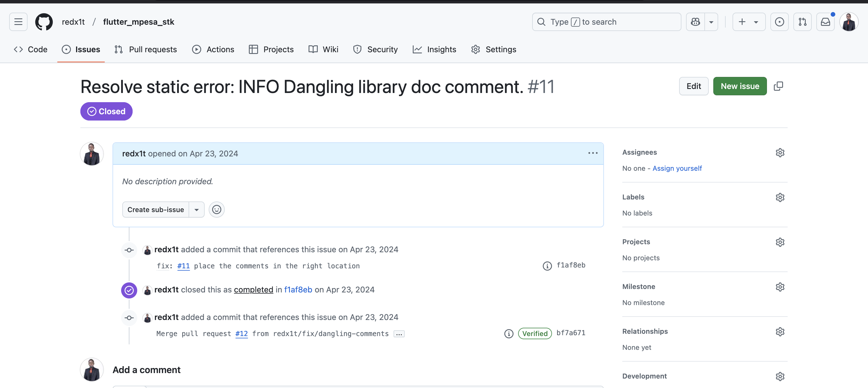Click the New issue button
The height and width of the screenshot is (388, 868).
740,86
